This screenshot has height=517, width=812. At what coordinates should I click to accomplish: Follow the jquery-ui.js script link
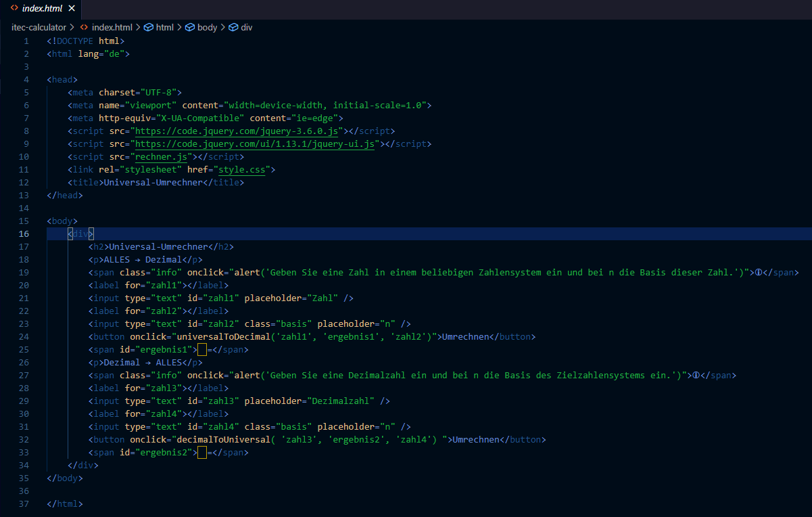point(254,144)
